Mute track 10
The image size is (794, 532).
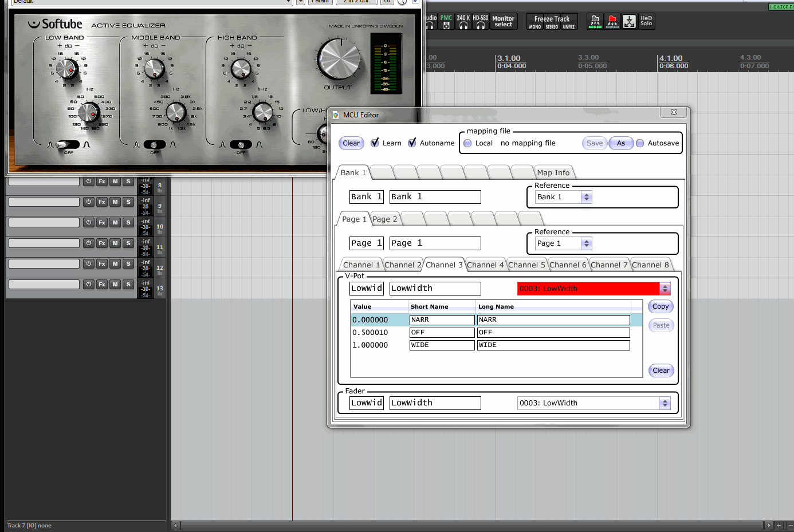(x=115, y=223)
